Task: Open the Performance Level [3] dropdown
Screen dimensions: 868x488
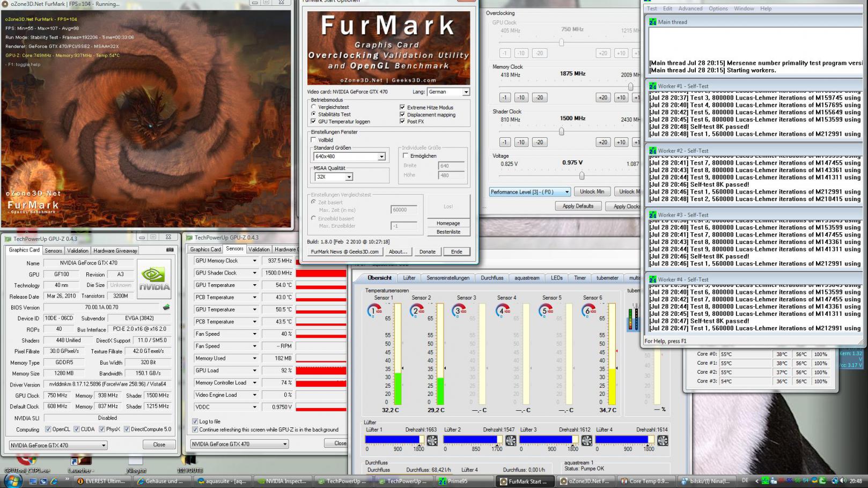Action: (x=529, y=191)
